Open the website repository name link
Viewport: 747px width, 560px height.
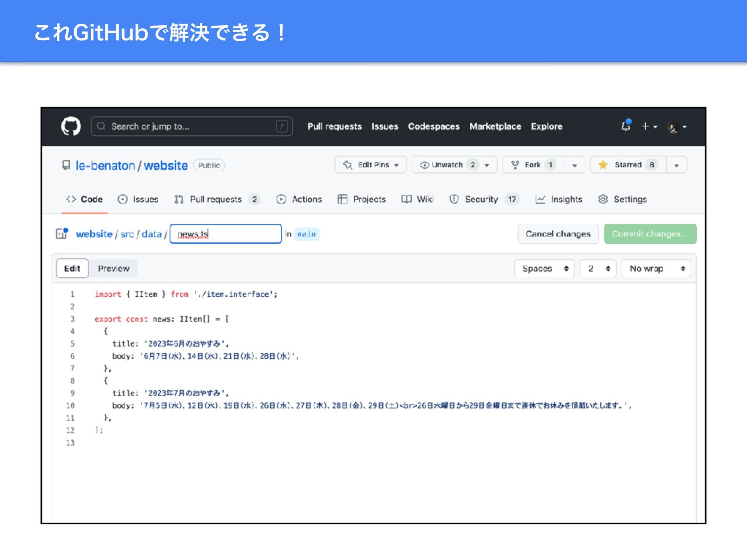tap(166, 165)
